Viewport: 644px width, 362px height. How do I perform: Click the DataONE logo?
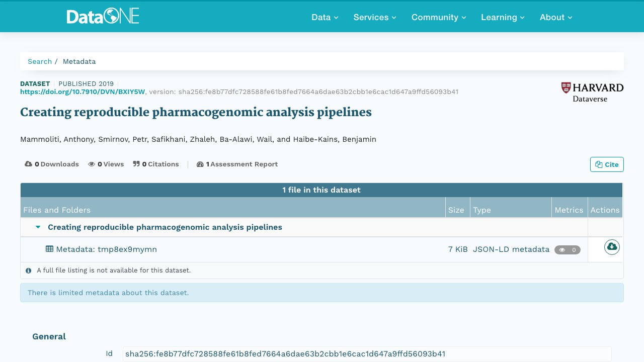103,17
